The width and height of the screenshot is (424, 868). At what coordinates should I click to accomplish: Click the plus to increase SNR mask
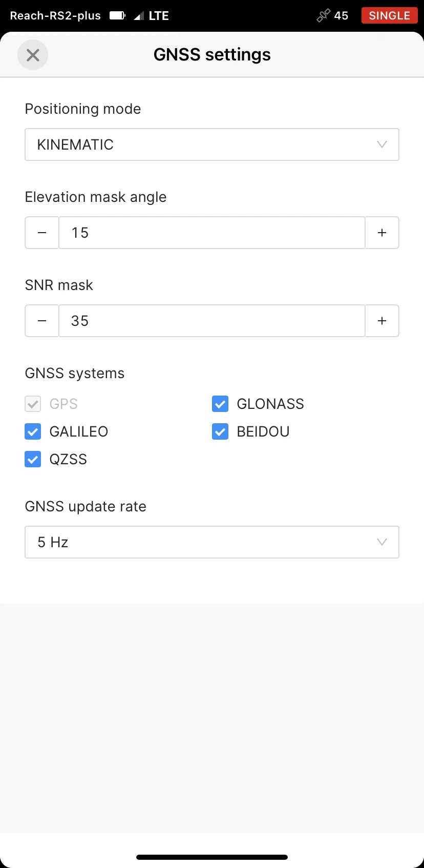(x=382, y=321)
